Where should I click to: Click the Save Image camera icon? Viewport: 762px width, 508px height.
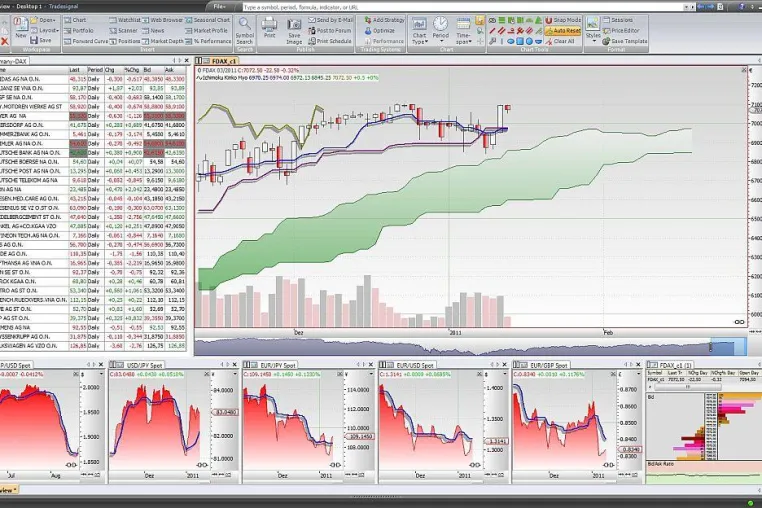click(294, 31)
